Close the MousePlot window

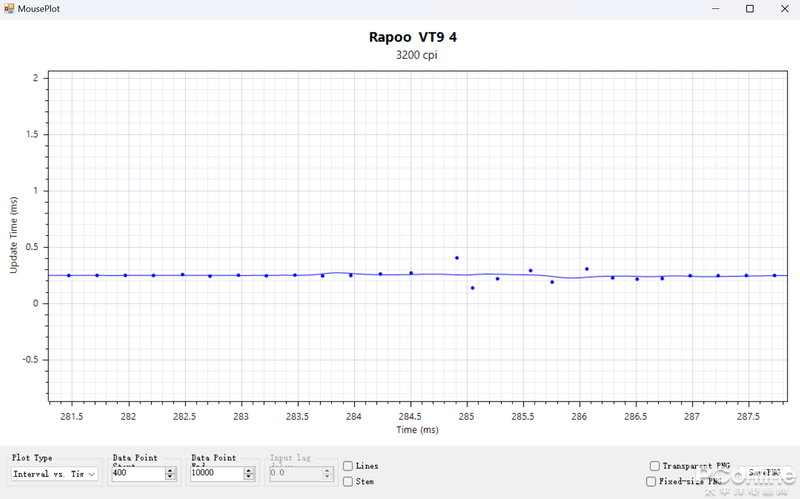point(783,8)
